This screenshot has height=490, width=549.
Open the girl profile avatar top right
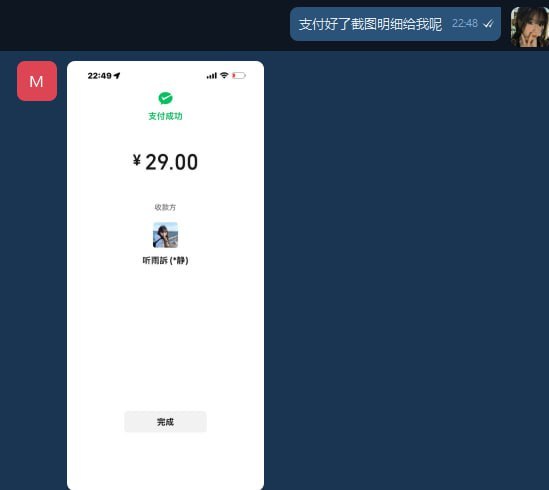530,27
